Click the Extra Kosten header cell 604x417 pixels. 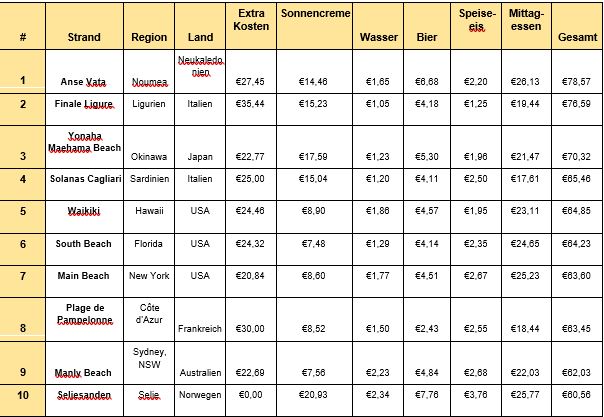(x=251, y=26)
